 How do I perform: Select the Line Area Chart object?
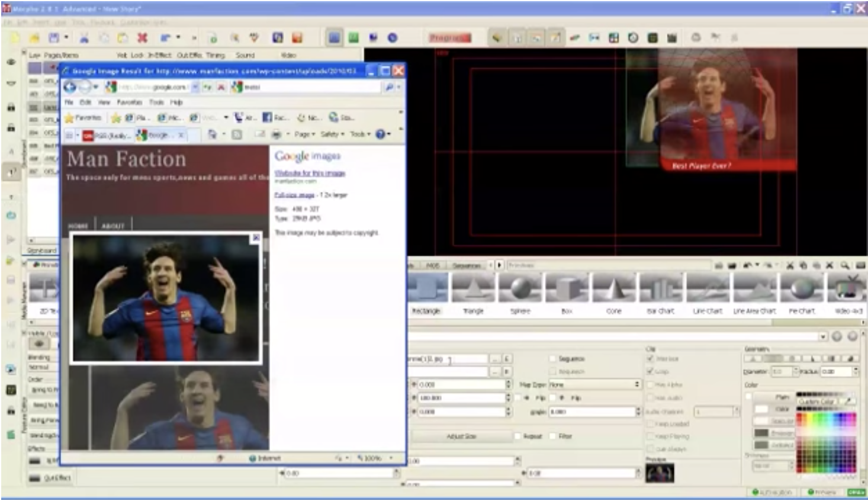[x=754, y=293]
